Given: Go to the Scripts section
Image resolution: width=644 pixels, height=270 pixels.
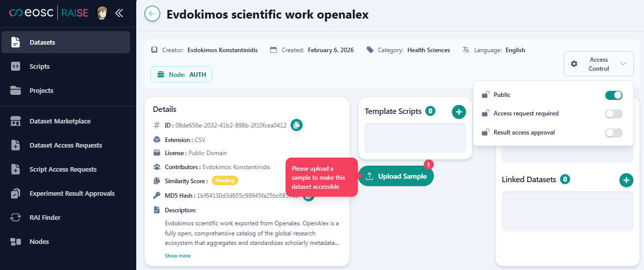Looking at the screenshot, I should click(40, 67).
